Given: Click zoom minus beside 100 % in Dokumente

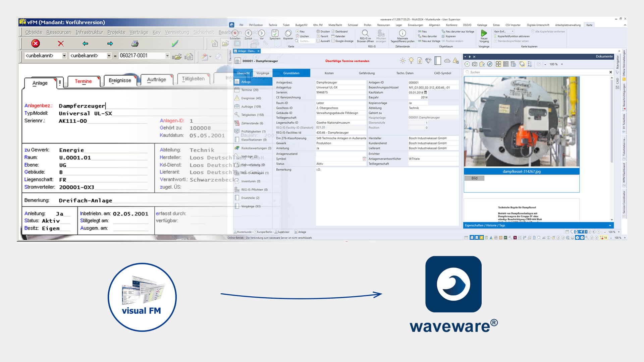Looking at the screenshot, I should tap(545, 64).
